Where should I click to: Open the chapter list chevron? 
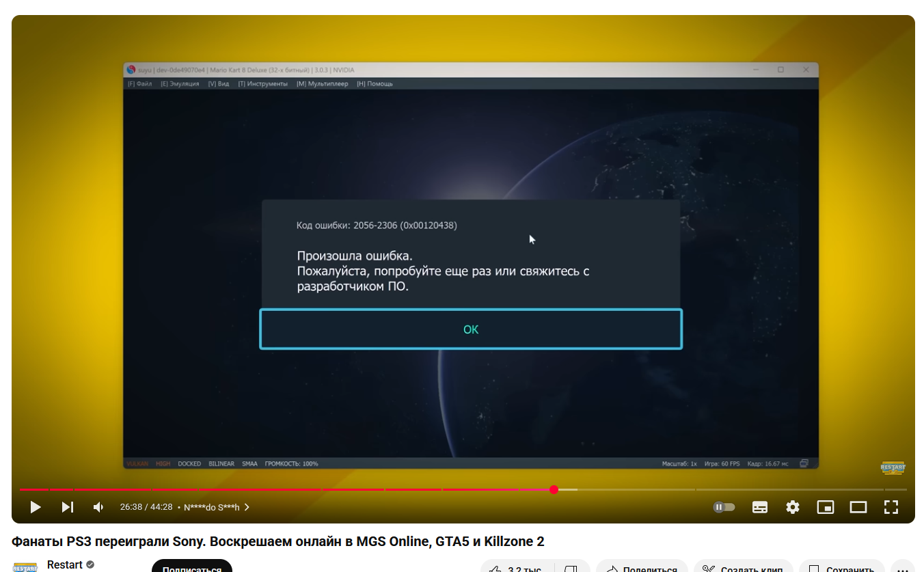pos(247,507)
